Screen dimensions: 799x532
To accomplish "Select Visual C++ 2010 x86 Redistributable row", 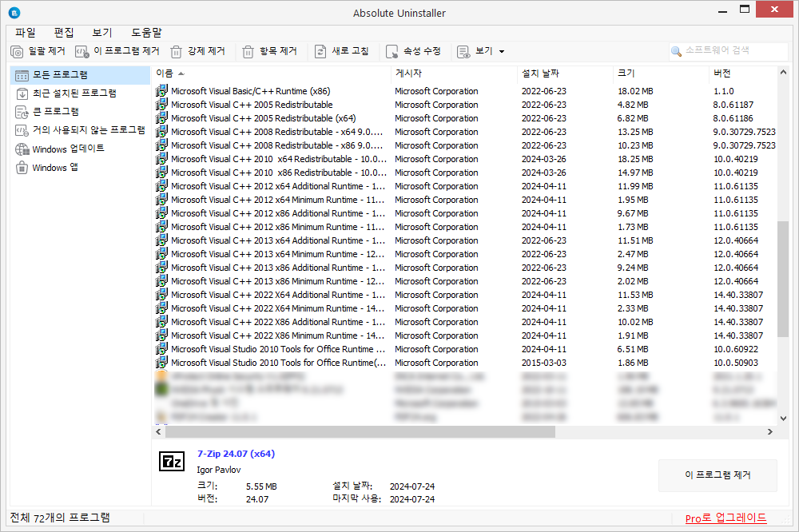I will pos(465,173).
